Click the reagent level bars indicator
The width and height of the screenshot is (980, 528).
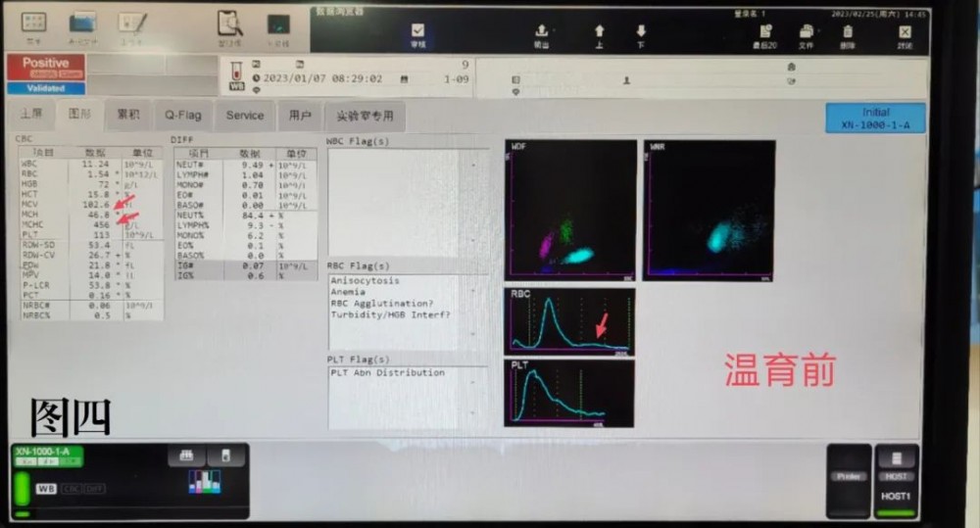pos(205,482)
